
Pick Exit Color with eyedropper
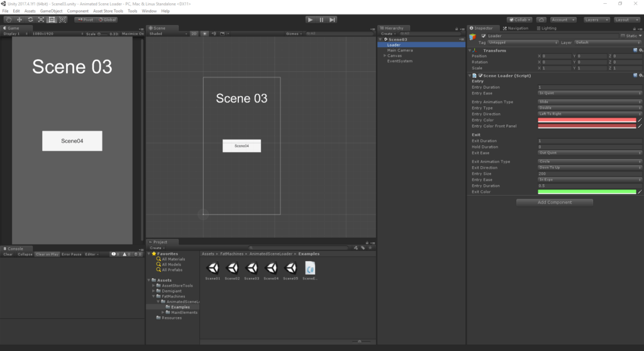click(x=640, y=192)
